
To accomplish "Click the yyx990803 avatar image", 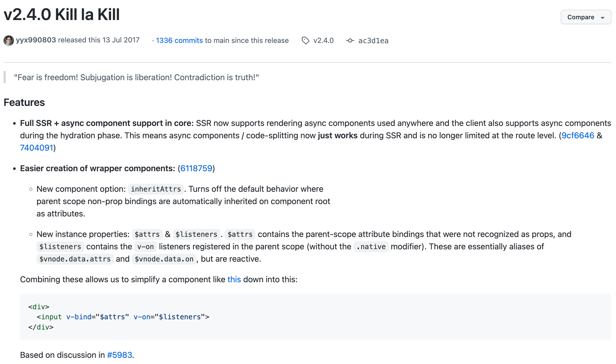I will click(x=9, y=41).
